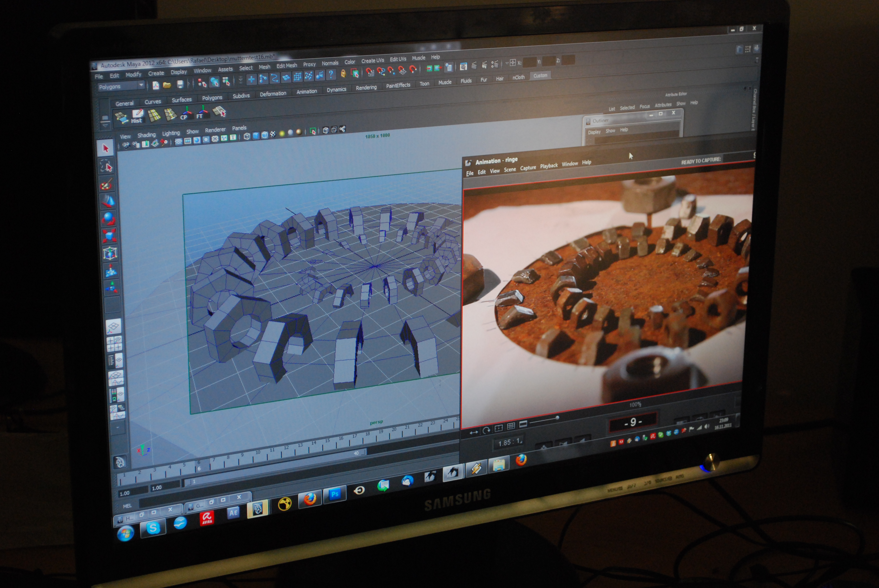Adjust the opacity slider in Animation window
879x588 pixels.
coord(544,421)
